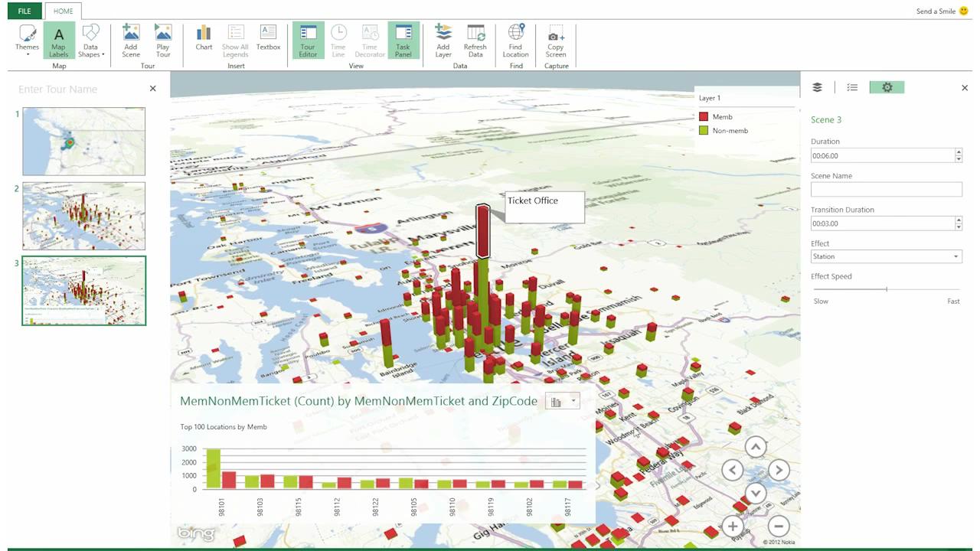This screenshot has width=980, height=551.
Task: Zoom out of the map
Action: click(x=779, y=526)
